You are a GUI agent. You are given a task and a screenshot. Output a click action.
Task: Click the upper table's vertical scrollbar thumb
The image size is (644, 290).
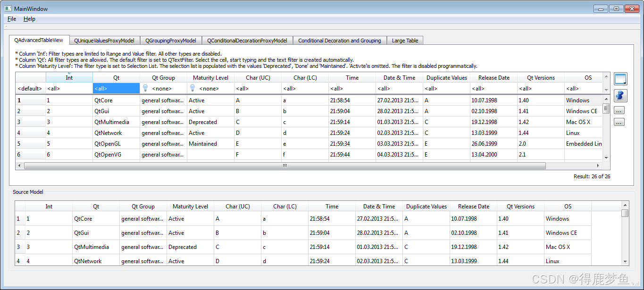point(606,109)
